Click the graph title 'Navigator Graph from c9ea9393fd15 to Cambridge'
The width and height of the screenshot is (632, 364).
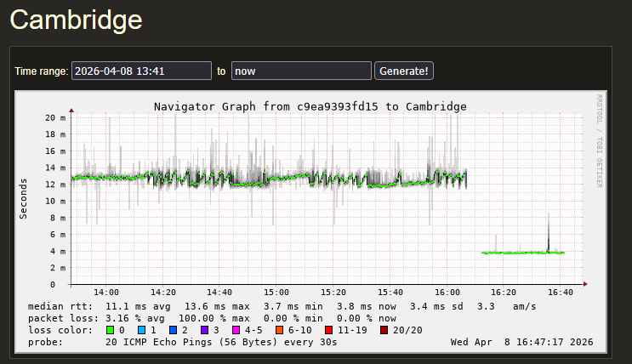click(310, 106)
